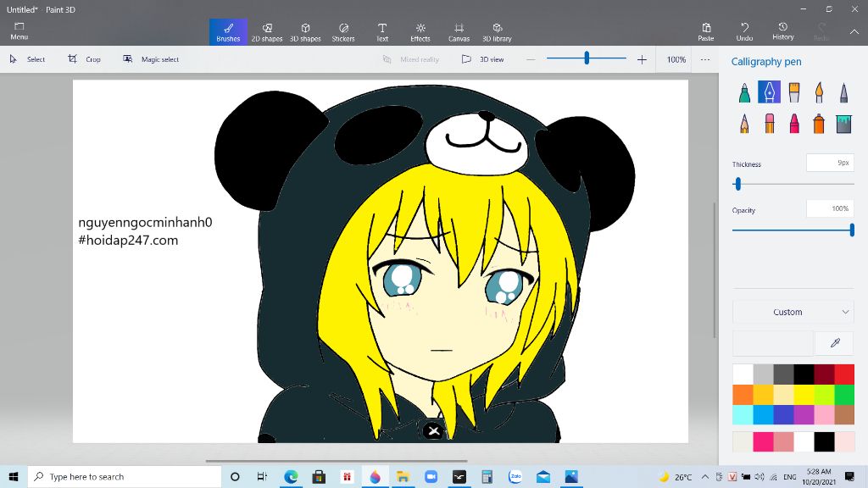This screenshot has width=868, height=488.
Task: Open Microsoft Edge from taskbar
Action: [291, 476]
